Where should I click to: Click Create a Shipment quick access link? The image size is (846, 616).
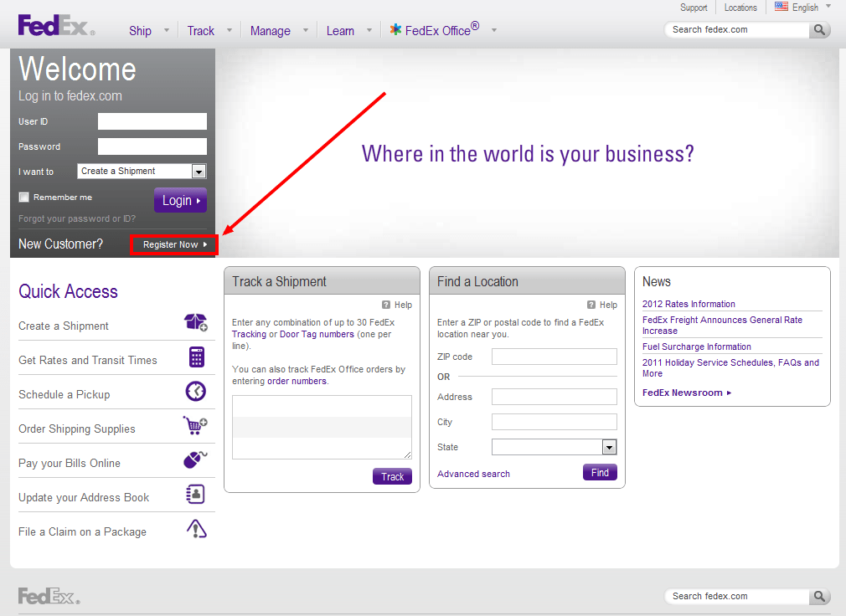(x=63, y=326)
